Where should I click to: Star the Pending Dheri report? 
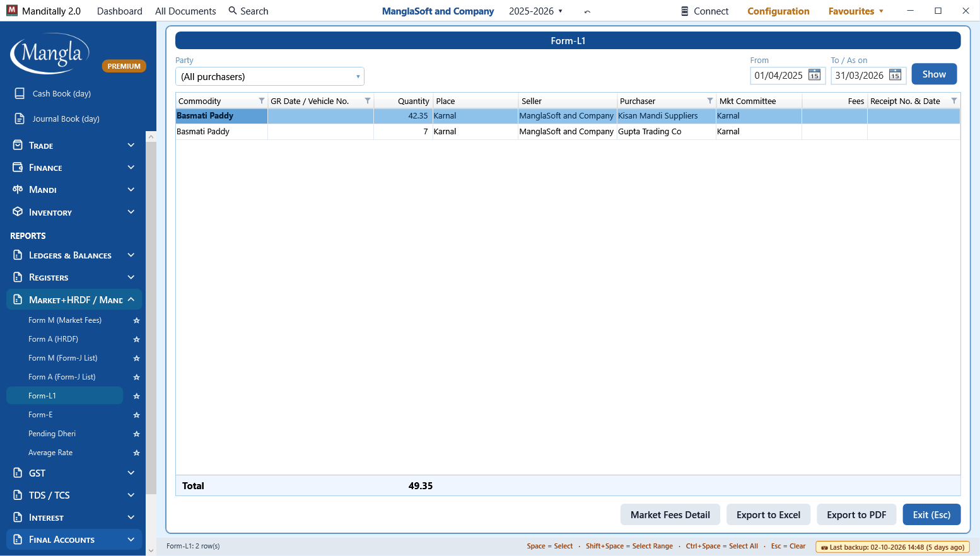[x=136, y=434]
